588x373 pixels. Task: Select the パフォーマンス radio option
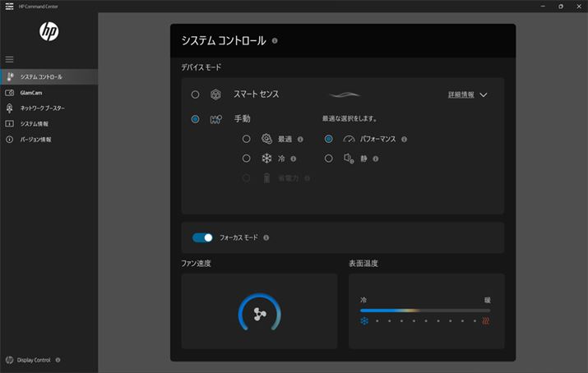coord(328,139)
